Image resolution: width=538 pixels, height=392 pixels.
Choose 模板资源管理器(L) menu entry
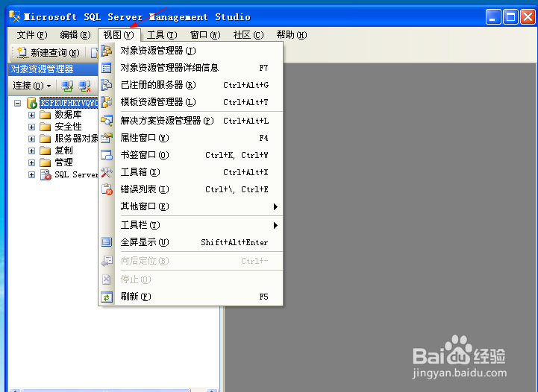pos(191,102)
